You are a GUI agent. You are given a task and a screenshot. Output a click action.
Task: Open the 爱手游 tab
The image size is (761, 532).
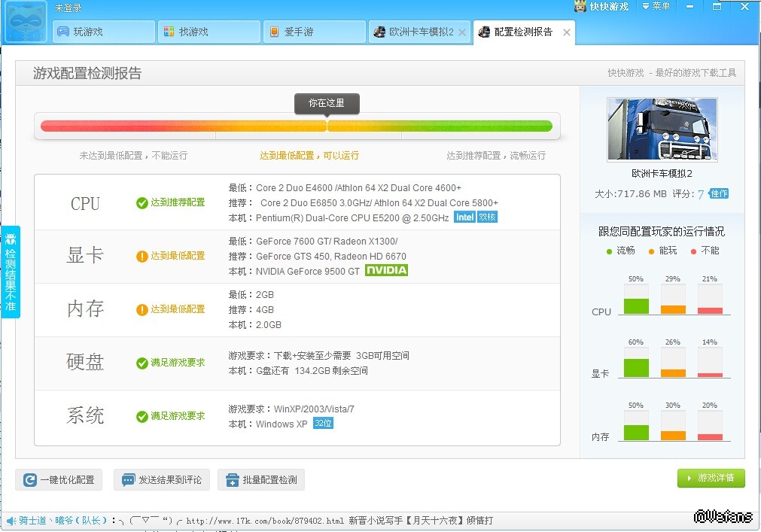[315, 32]
